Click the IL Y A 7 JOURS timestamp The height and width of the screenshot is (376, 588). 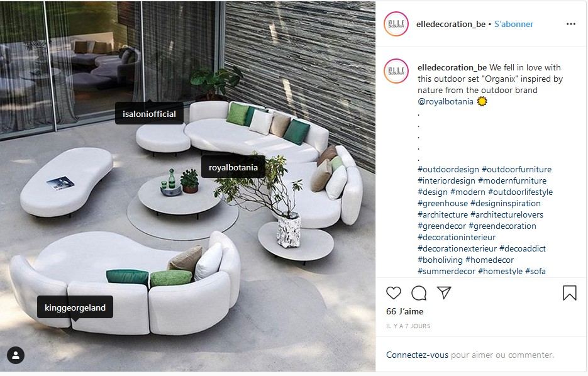[408, 326]
